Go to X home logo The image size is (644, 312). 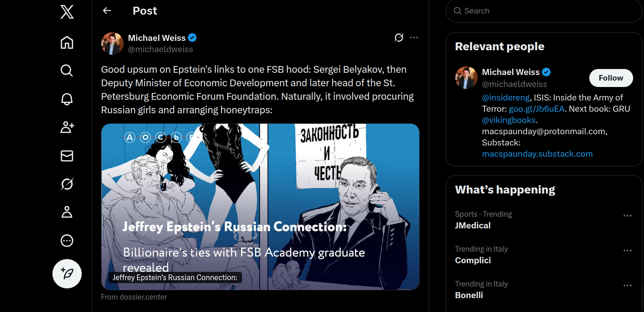(x=67, y=12)
